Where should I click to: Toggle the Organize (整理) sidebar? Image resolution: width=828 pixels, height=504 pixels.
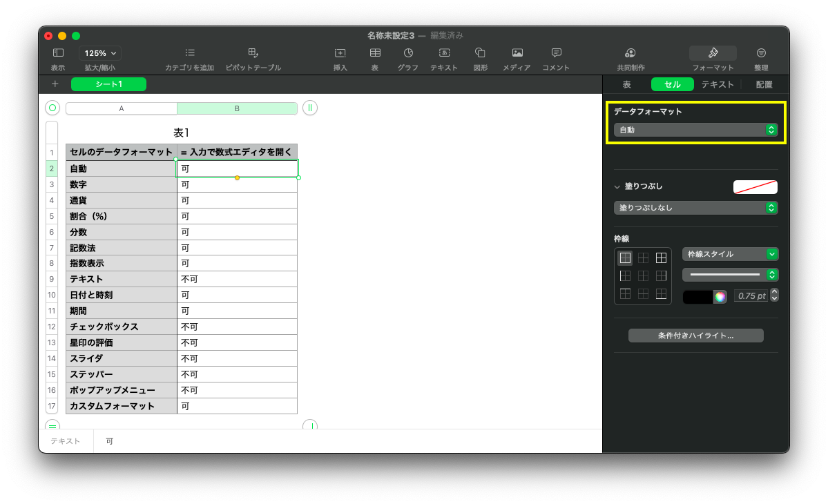(761, 53)
